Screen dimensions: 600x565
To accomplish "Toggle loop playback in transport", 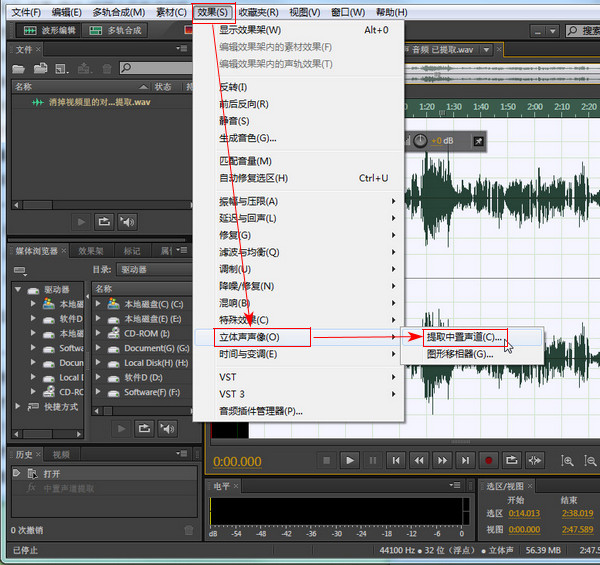I will pos(512,461).
